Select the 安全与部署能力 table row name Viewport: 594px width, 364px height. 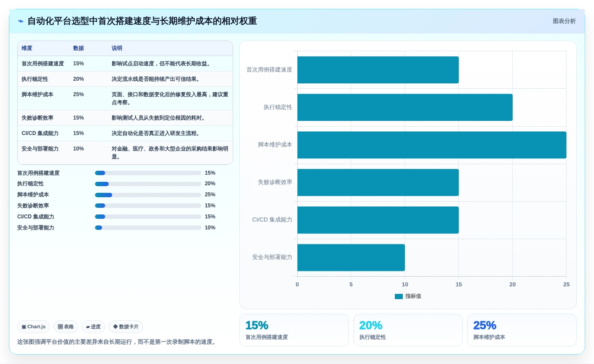click(x=40, y=149)
